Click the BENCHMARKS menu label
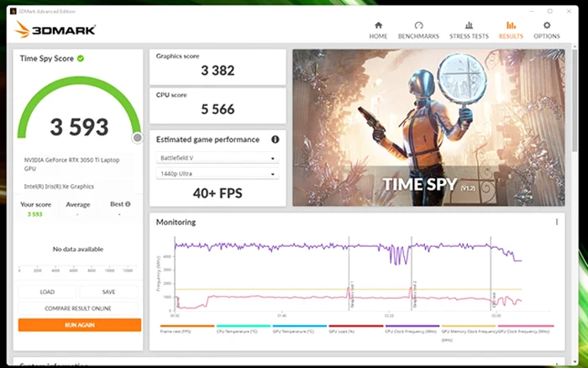588x368 pixels. coord(418,36)
